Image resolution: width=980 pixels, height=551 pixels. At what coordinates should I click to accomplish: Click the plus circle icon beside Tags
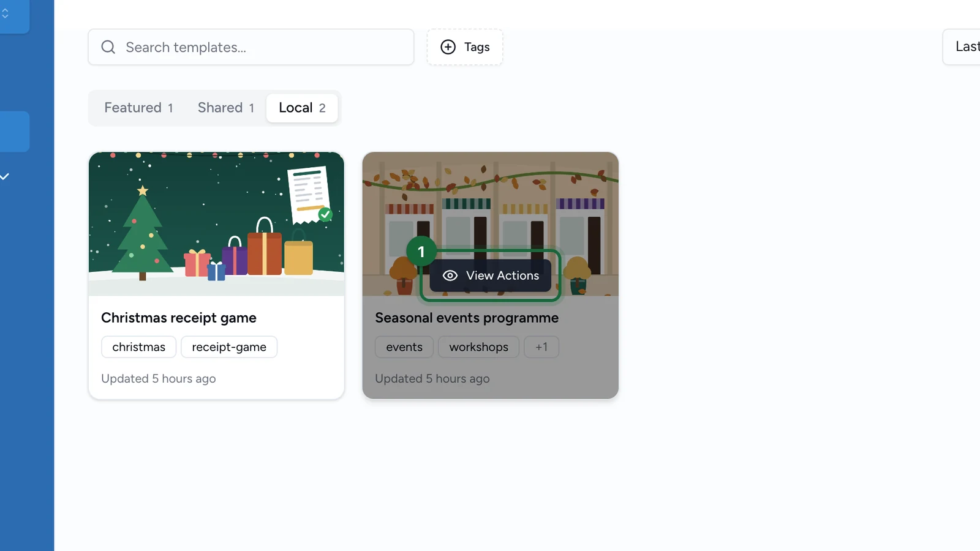click(x=448, y=47)
